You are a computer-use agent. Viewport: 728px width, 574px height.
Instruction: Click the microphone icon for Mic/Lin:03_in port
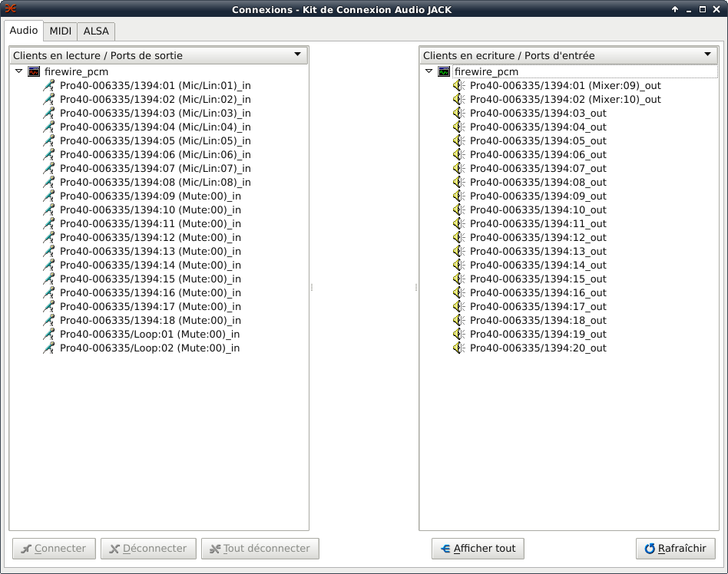[x=48, y=114]
